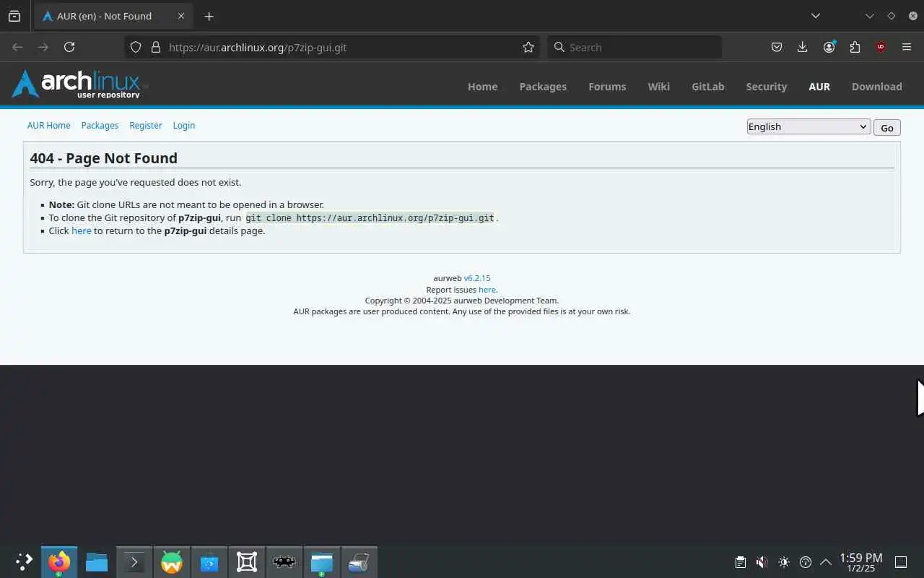Launch RetroArch from the taskbar

[x=284, y=562]
